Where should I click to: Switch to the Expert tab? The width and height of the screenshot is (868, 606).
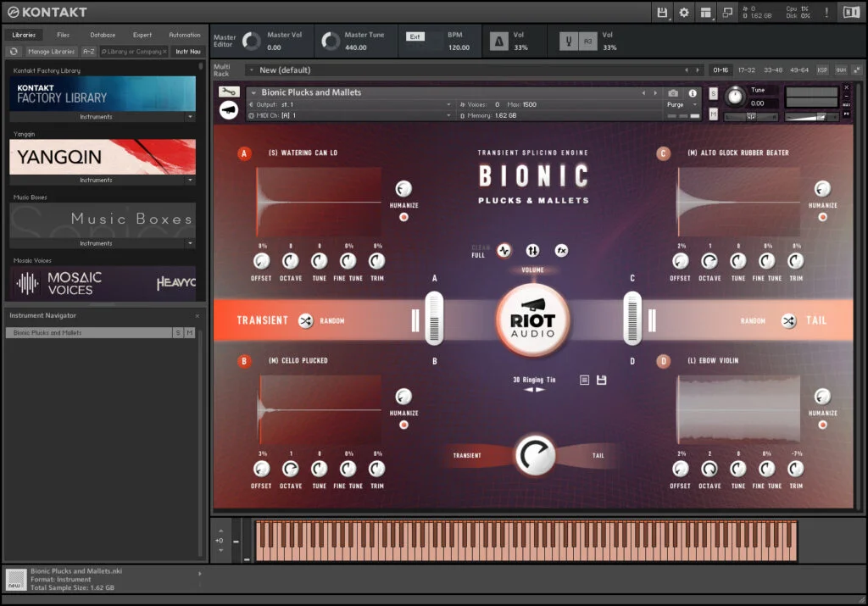point(142,35)
